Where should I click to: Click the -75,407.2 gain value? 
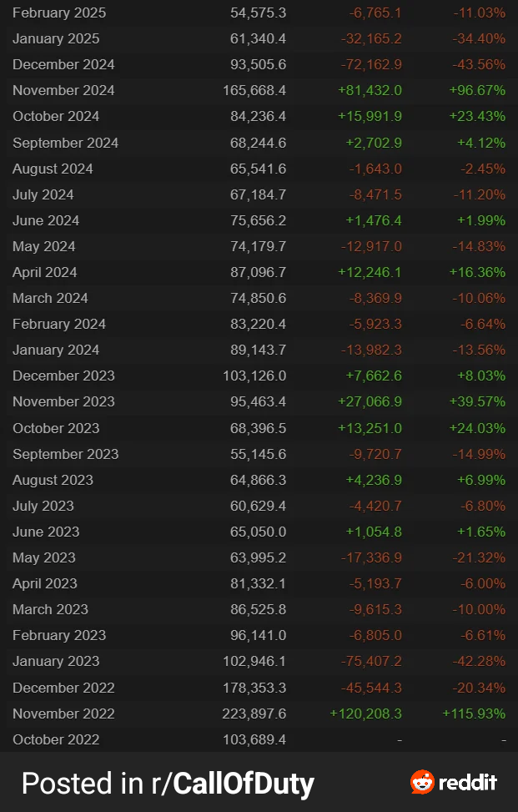click(371, 661)
